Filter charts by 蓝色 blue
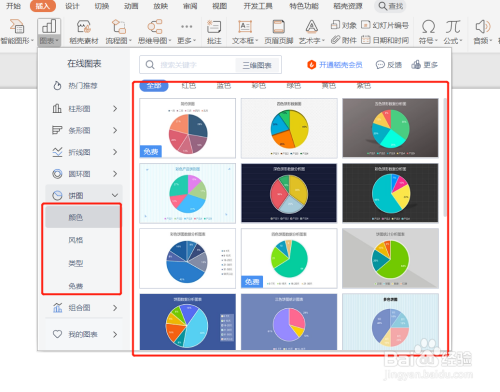500x392 pixels. 224,86
